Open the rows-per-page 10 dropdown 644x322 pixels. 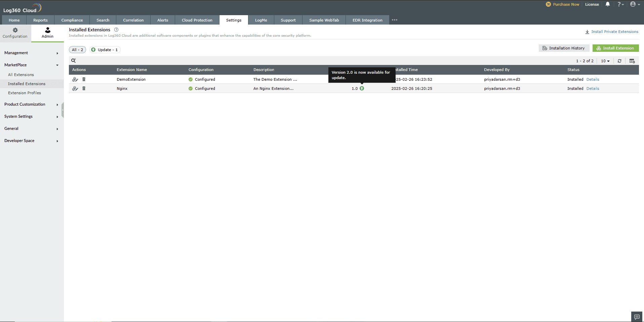tap(605, 61)
